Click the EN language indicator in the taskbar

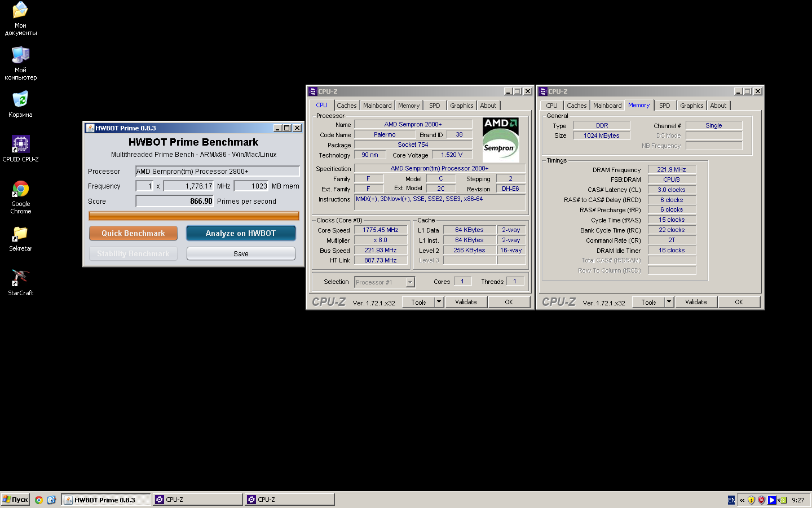coord(731,500)
